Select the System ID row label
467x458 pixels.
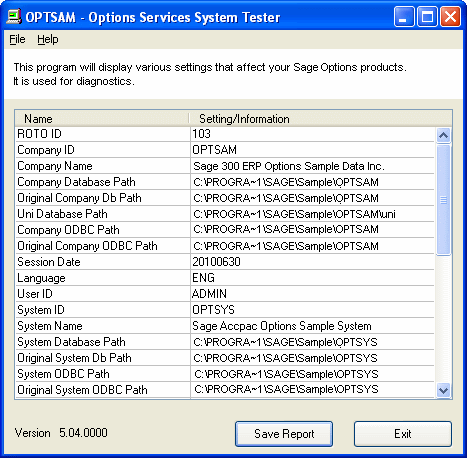point(41,310)
